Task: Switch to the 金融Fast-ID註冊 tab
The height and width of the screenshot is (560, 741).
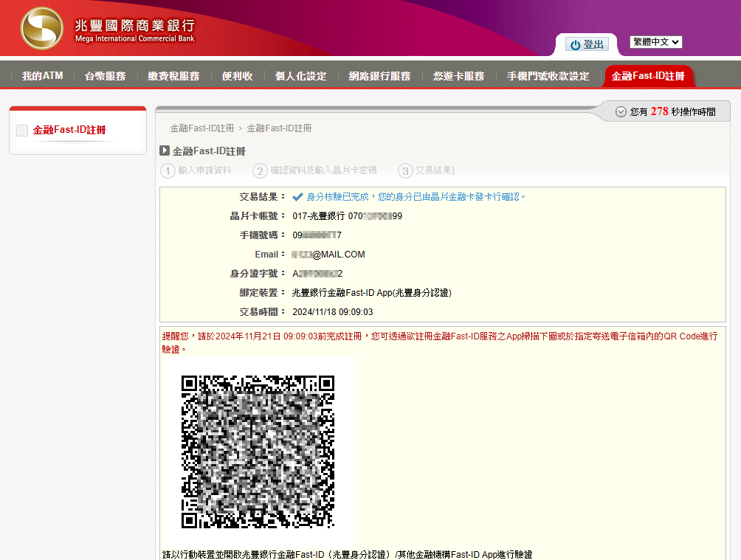Action: pyautogui.click(x=647, y=76)
